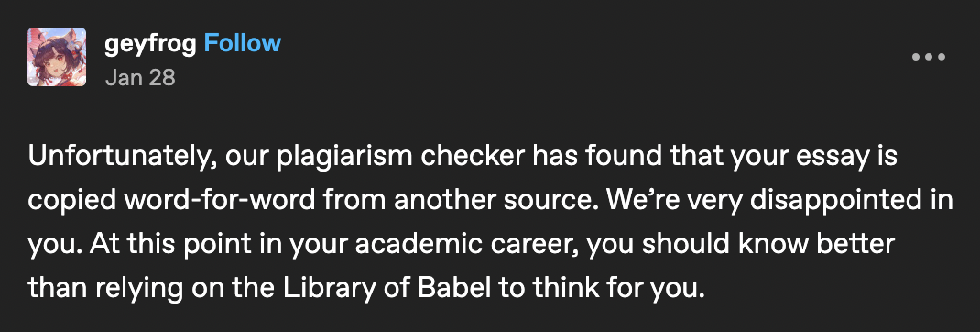Image resolution: width=980 pixels, height=332 pixels.
Task: Click geyfrog's anime avatar picture
Action: [x=57, y=57]
